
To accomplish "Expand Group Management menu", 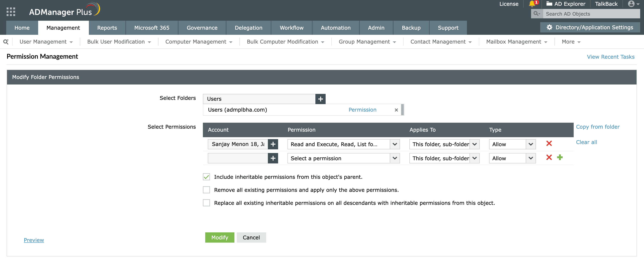I will coord(367,42).
